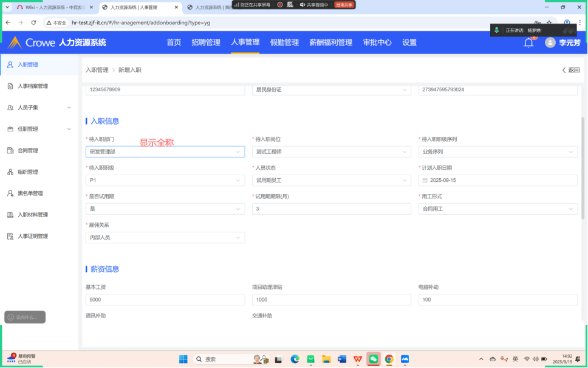Click the calendar icon in 计划入职日期
Screen dimensions: 588x368
click(x=425, y=181)
